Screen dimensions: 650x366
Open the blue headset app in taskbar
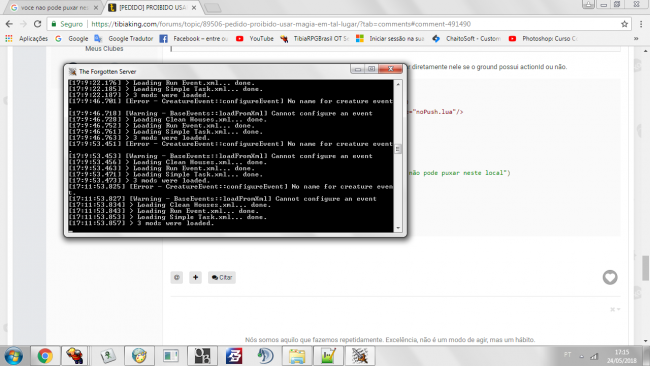[265, 356]
